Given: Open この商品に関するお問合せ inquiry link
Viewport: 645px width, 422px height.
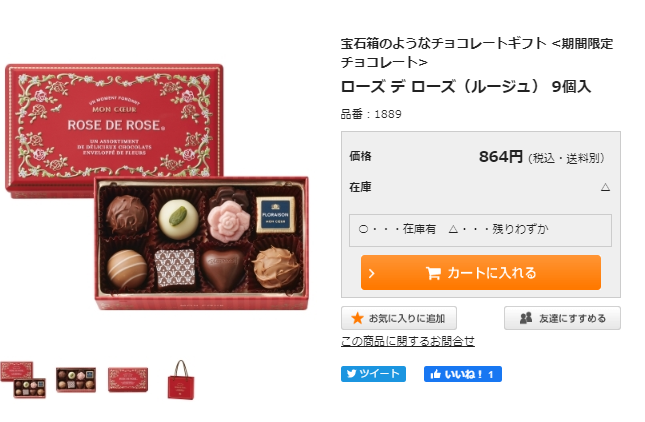Looking at the screenshot, I should (408, 341).
